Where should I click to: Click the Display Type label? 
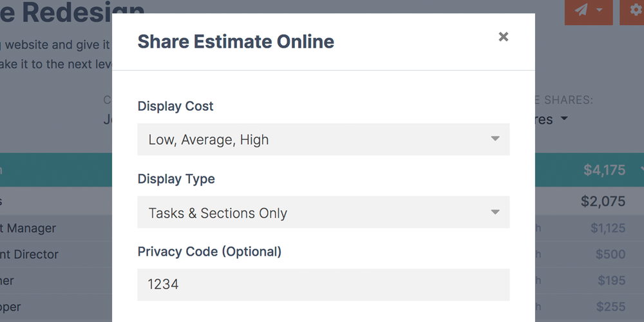coord(176,179)
